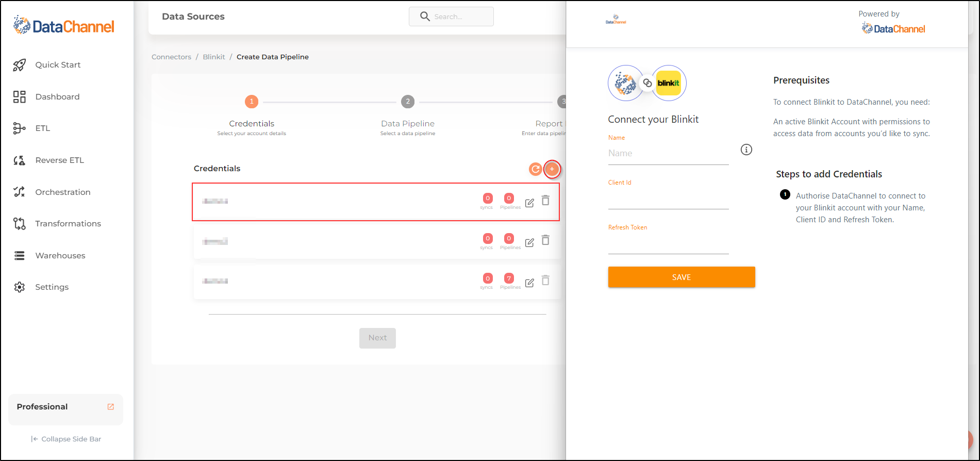
Task: Click the Connectors breadcrumb link
Action: coord(171,57)
